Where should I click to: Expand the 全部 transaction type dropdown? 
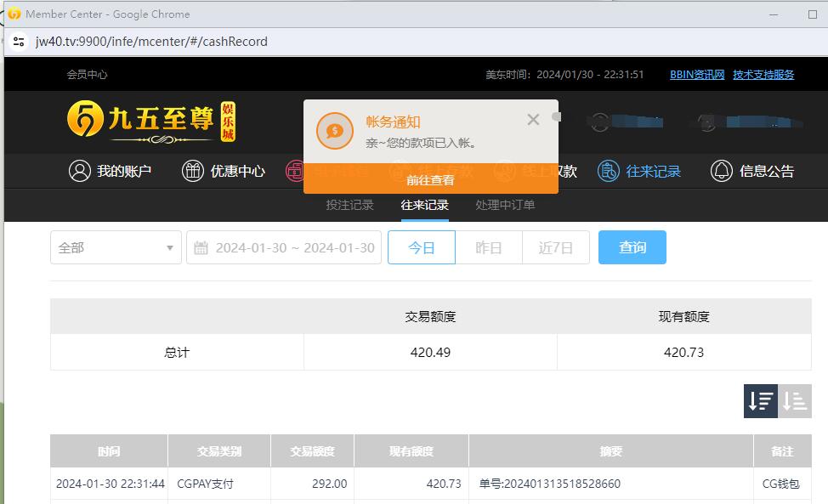tap(116, 247)
